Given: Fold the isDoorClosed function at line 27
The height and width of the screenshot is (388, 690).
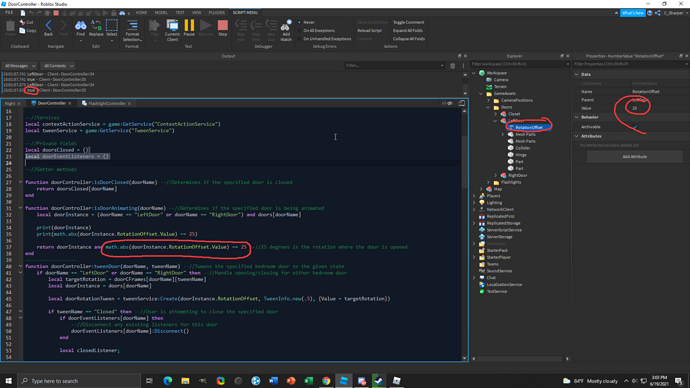Looking at the screenshot, I should point(20,182).
